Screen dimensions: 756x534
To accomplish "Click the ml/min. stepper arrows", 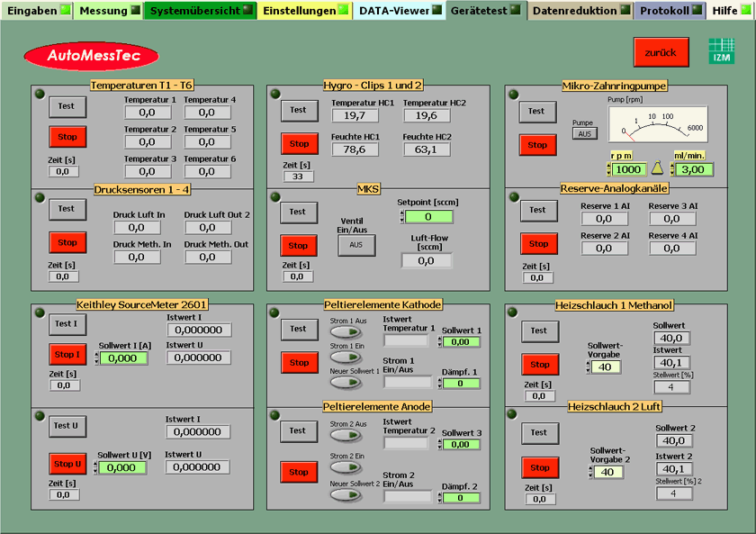I will 672,169.
